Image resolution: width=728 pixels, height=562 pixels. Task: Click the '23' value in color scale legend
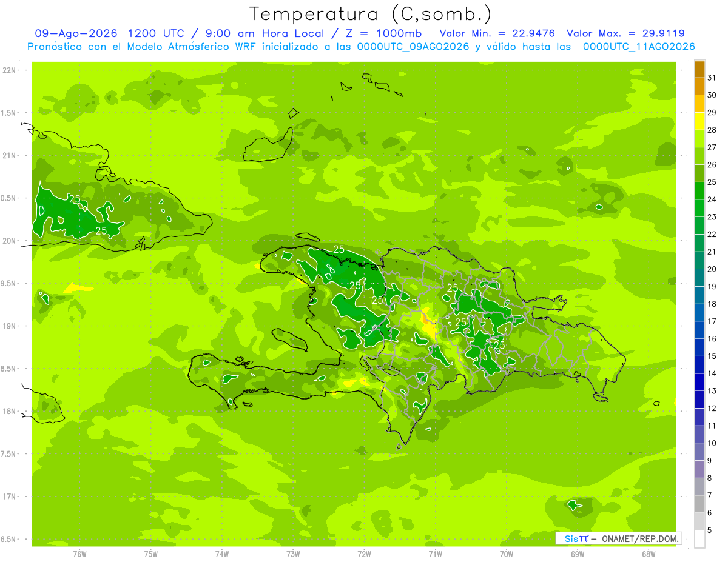click(712, 217)
